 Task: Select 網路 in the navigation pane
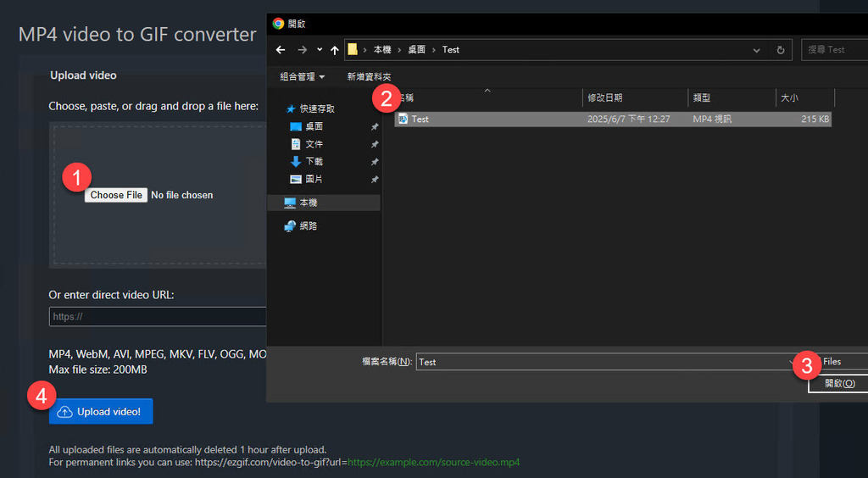[x=308, y=226]
